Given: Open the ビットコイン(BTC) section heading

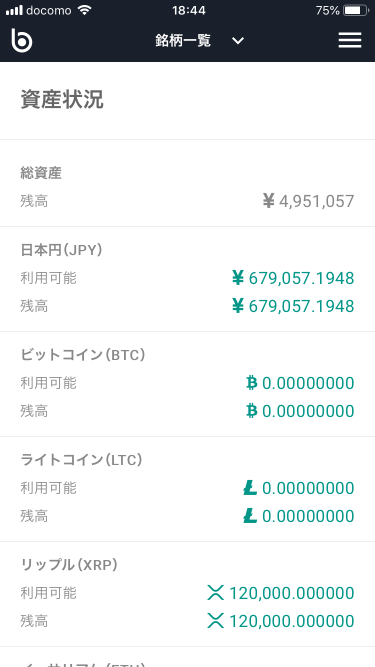Looking at the screenshot, I should click(83, 355).
